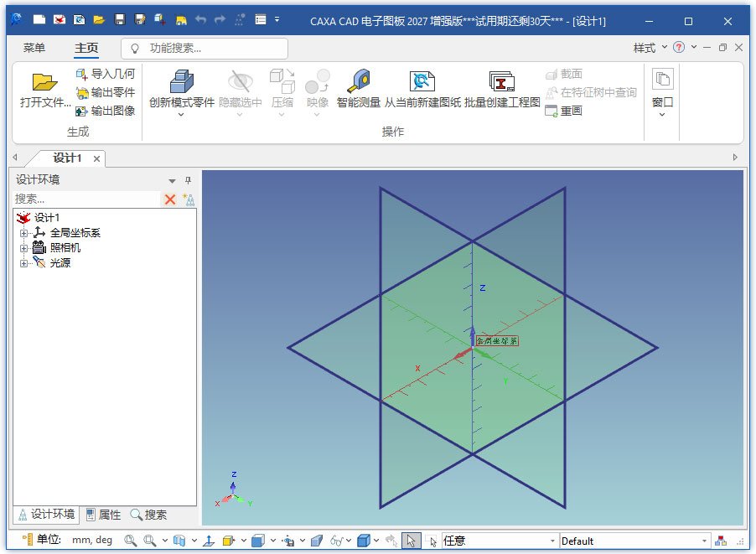756x554 pixels.
Task: Click 从当前新建图纸 drawing icon
Action: coord(422,81)
